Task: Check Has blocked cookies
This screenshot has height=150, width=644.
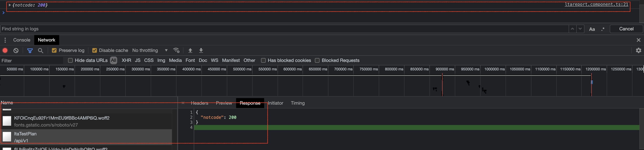Action: tap(263, 61)
